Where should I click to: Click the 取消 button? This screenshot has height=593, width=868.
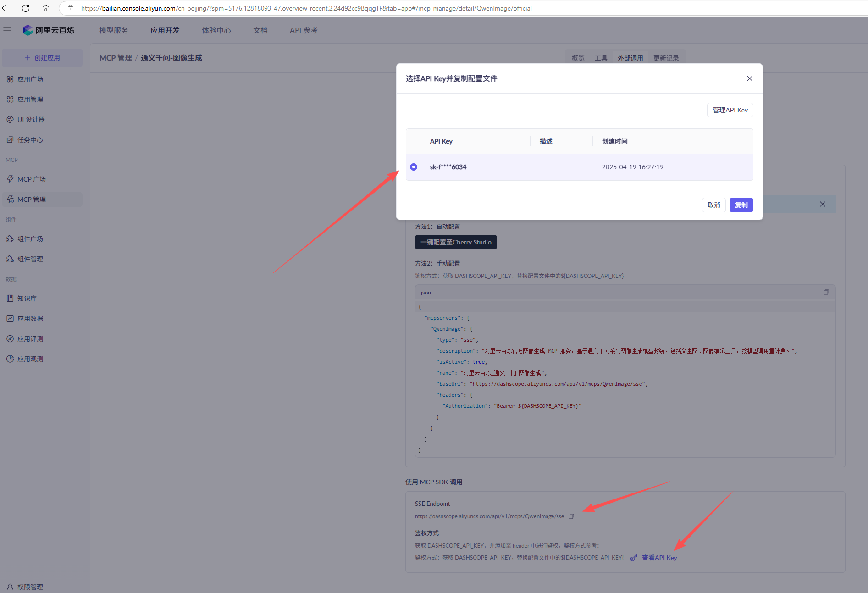click(x=713, y=205)
